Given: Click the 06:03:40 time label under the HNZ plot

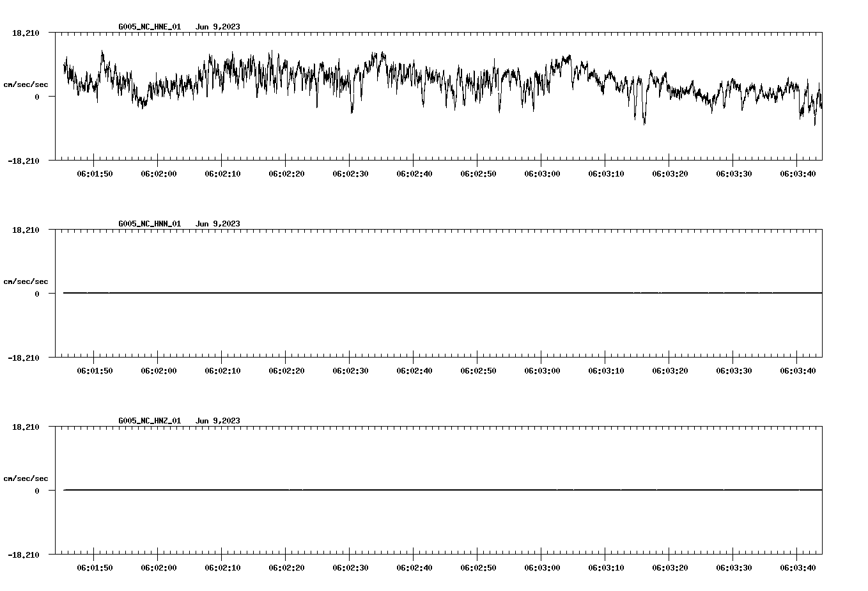Looking at the screenshot, I should [x=798, y=568].
